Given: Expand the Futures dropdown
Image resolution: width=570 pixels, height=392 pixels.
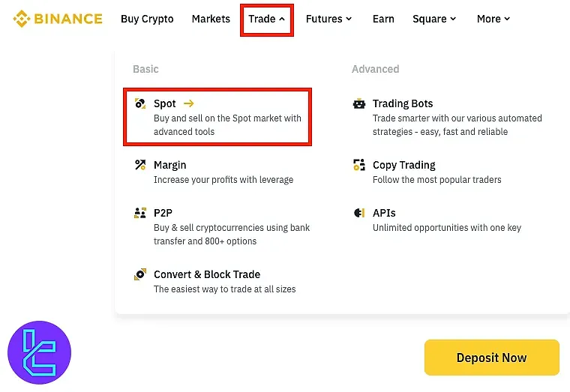Looking at the screenshot, I should pyautogui.click(x=328, y=19).
